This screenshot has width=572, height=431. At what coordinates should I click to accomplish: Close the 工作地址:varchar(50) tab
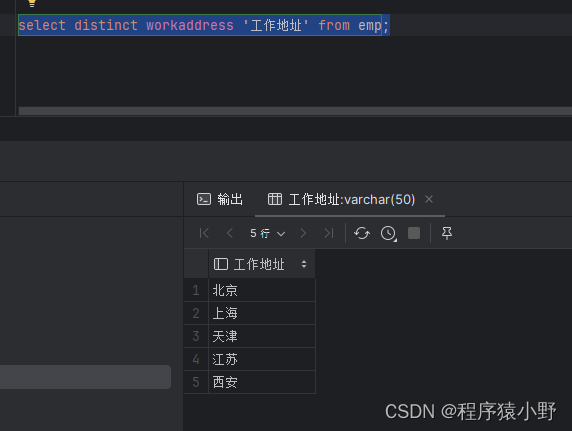(429, 199)
